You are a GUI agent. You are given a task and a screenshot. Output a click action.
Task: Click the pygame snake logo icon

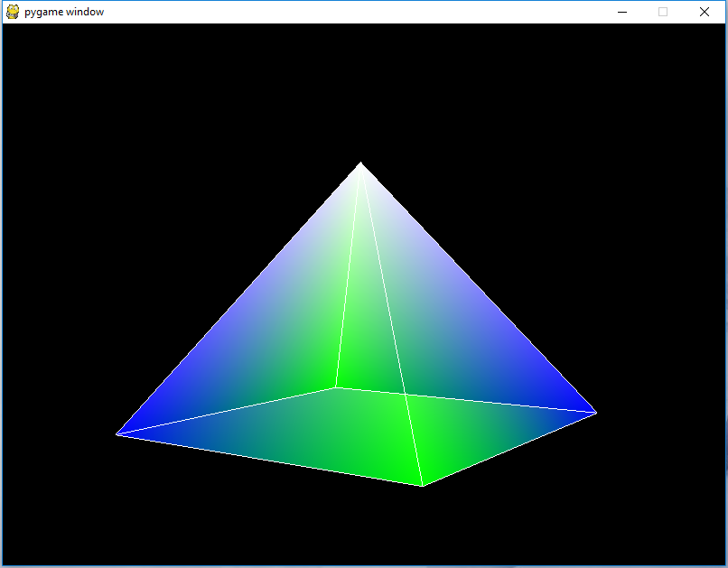click(13, 11)
